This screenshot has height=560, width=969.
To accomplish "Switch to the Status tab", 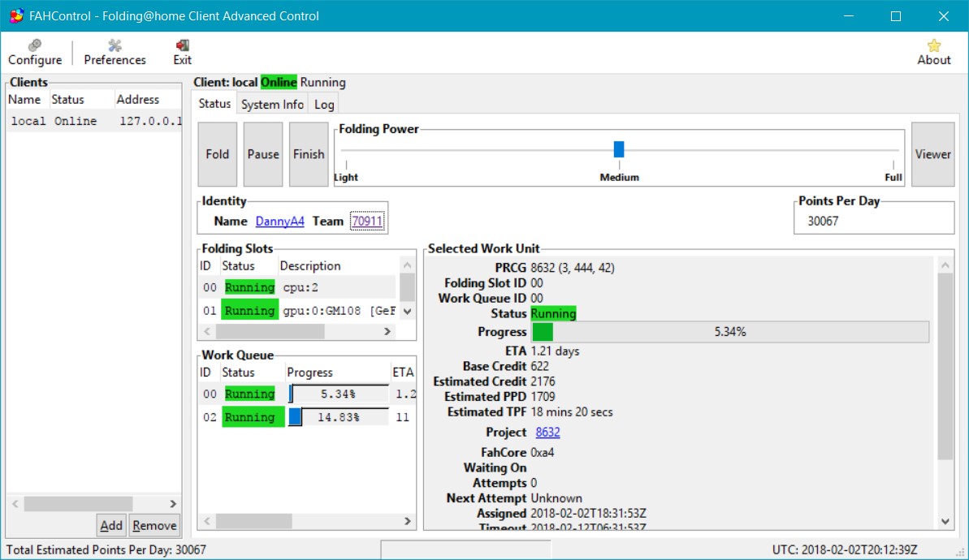I will (214, 104).
